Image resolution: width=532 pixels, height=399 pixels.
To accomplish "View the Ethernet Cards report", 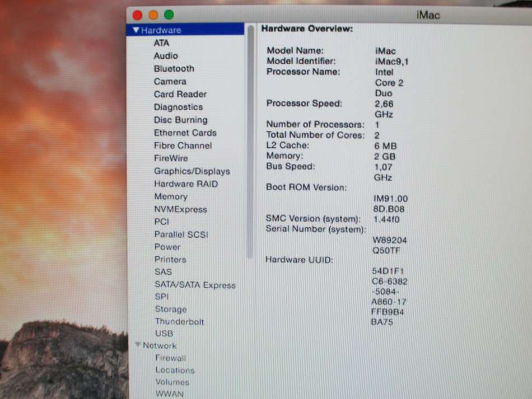I will [185, 133].
